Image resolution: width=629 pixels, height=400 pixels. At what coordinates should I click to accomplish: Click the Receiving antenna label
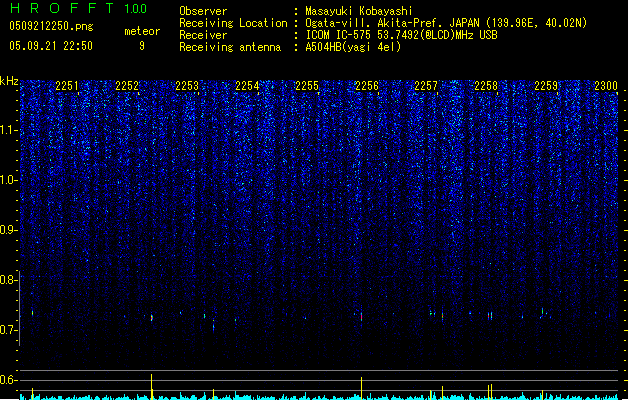(230, 47)
